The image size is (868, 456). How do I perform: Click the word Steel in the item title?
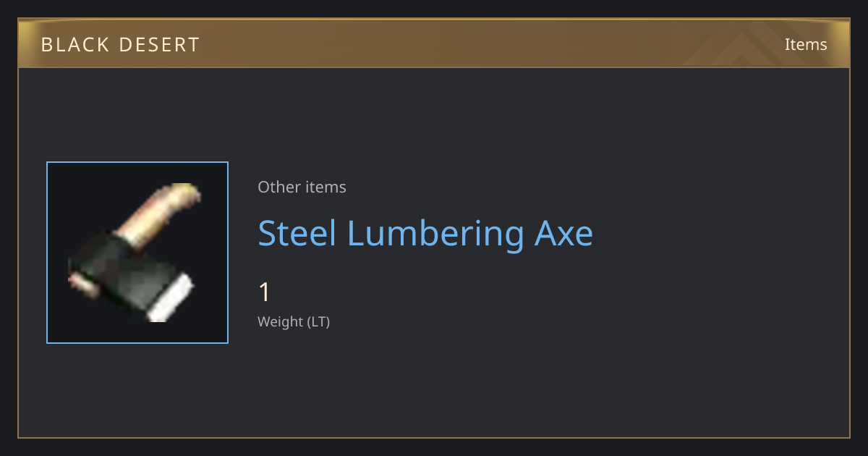pyautogui.click(x=297, y=233)
